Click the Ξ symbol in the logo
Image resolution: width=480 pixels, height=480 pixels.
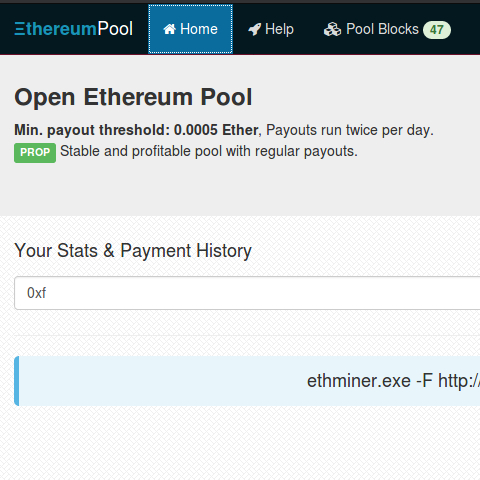click(x=20, y=29)
